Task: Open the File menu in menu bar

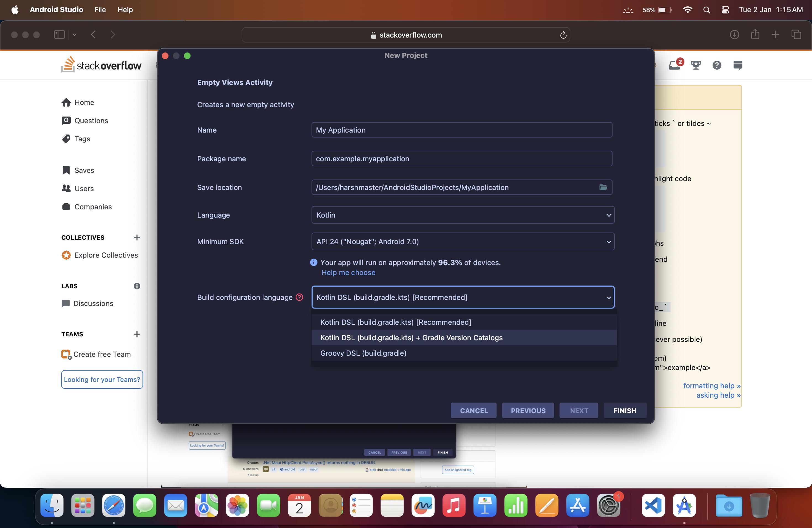Action: 100,10
